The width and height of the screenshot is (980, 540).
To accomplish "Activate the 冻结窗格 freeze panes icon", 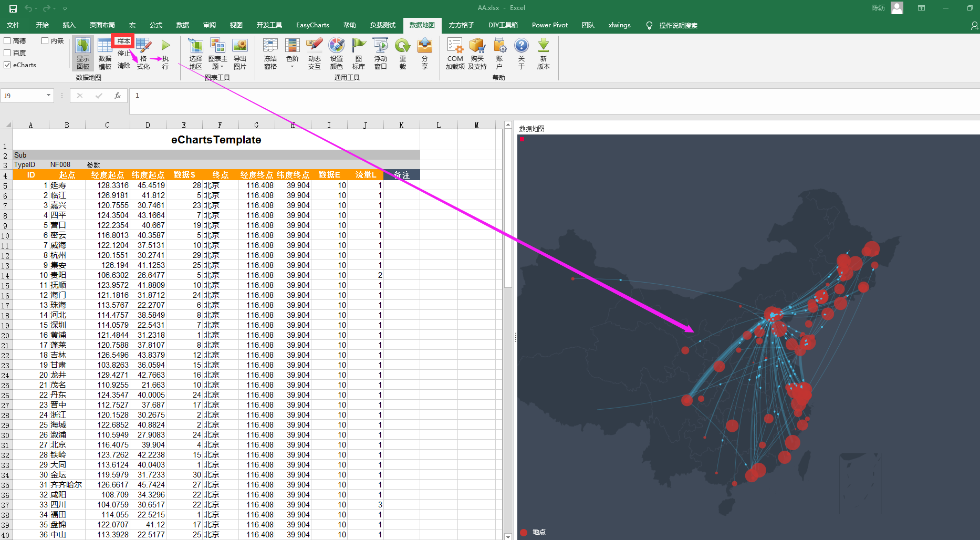I will [270, 53].
